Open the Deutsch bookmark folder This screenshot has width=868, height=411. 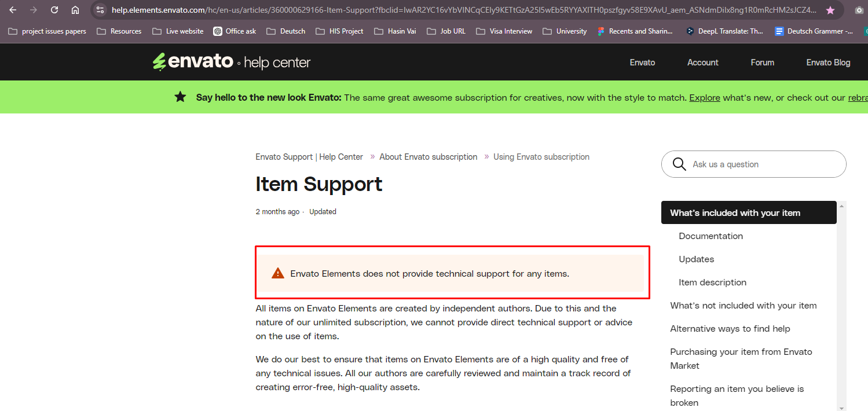[286, 31]
